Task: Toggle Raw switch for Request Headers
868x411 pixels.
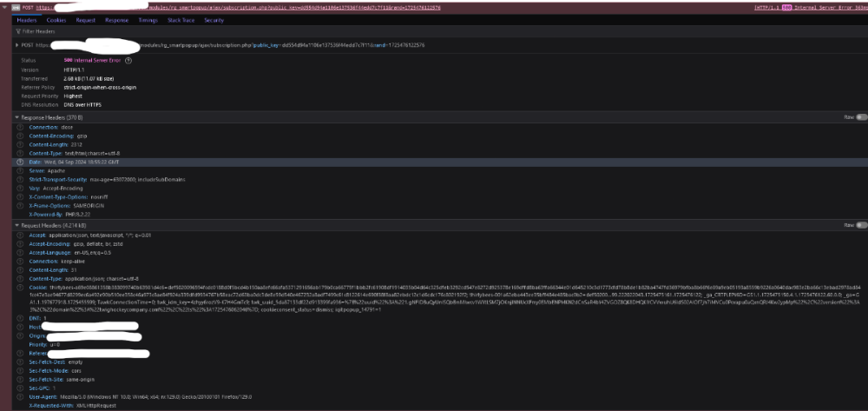Action: point(860,224)
